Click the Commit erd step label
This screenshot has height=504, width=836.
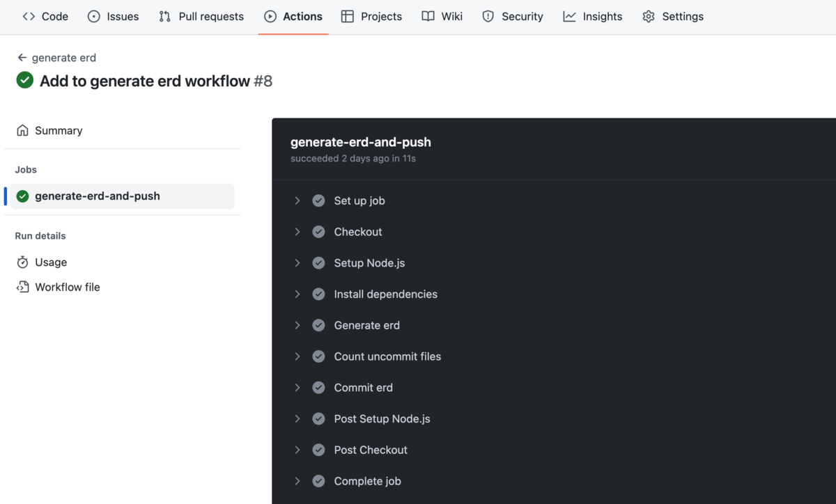[x=364, y=388]
